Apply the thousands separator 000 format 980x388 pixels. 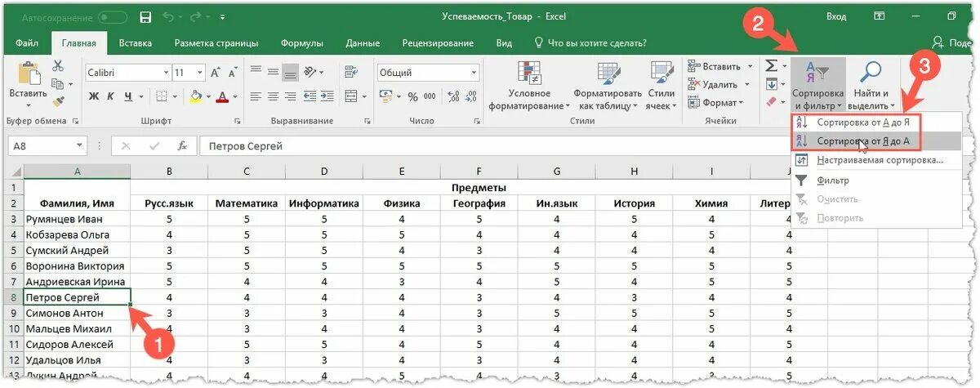pyautogui.click(x=430, y=96)
